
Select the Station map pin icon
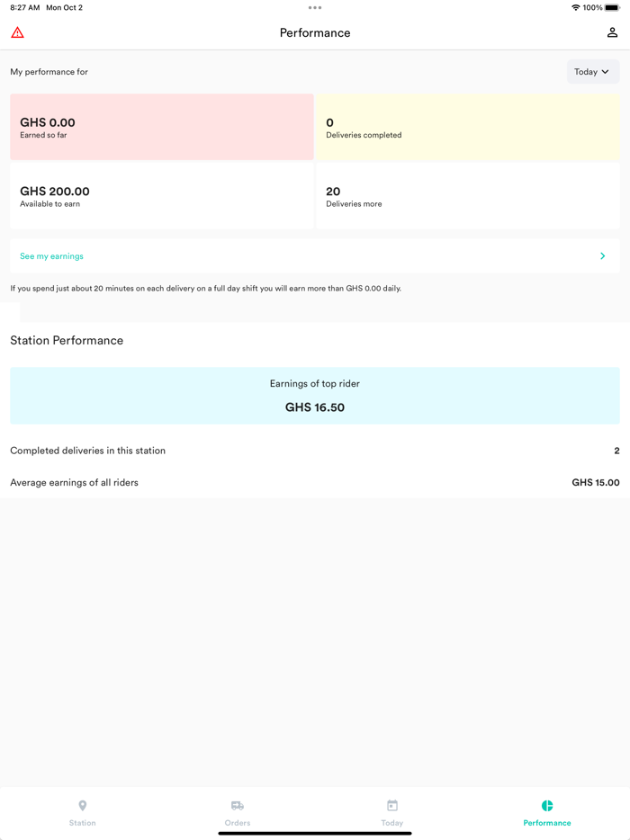[82, 807]
